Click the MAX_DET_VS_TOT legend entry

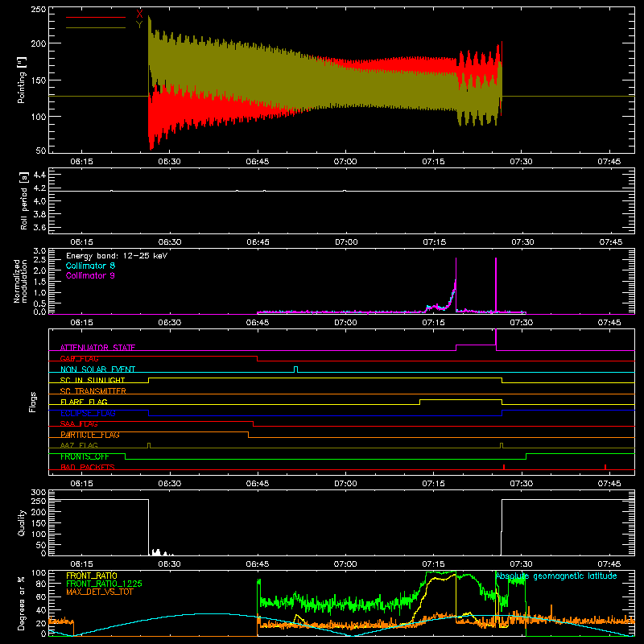[x=100, y=592]
